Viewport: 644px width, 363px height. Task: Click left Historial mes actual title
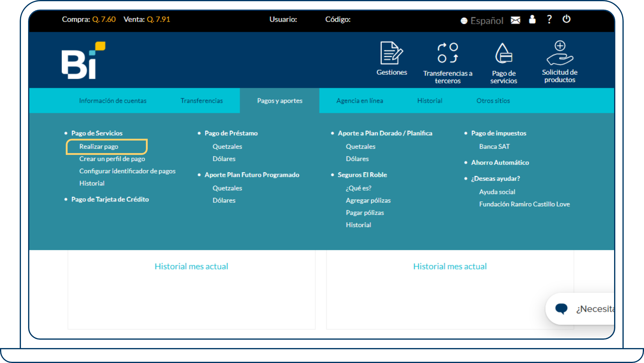[191, 266]
